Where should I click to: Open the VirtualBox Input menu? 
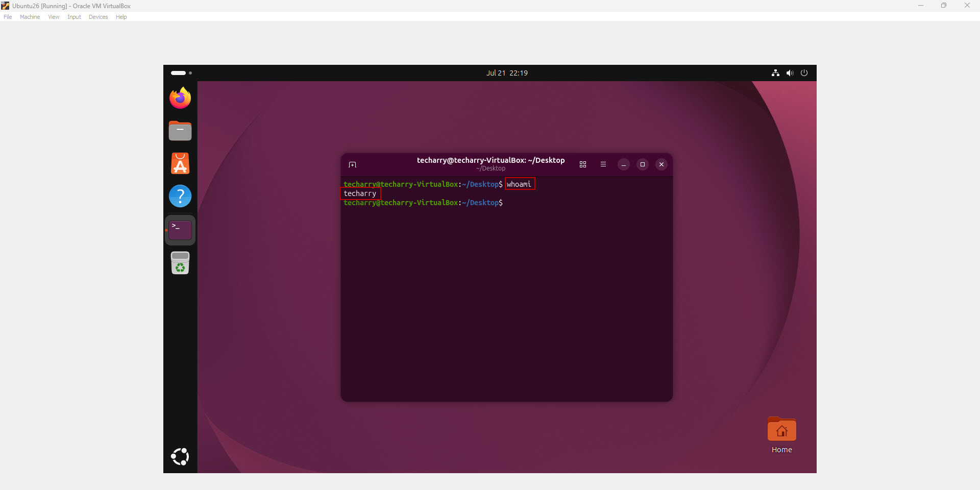coord(74,17)
